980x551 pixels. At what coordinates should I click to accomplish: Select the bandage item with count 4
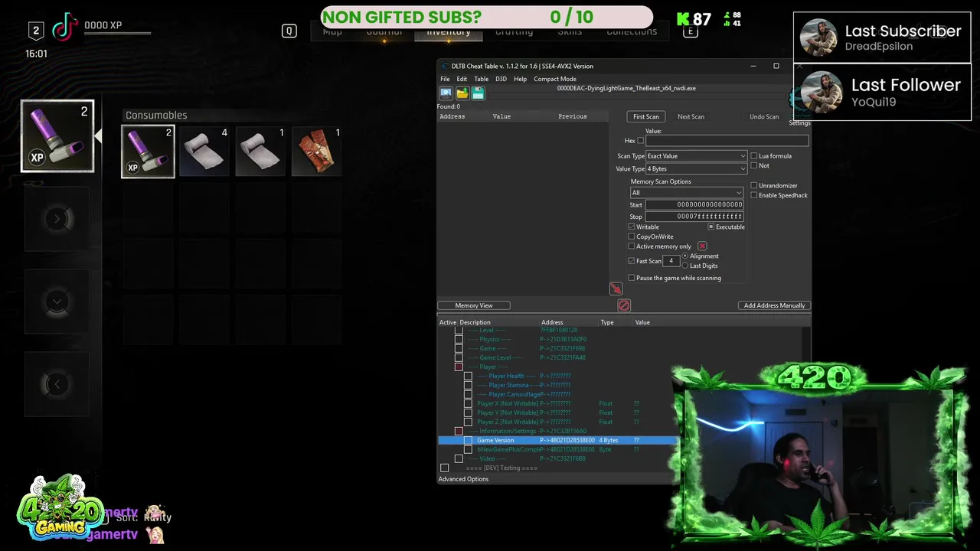click(x=204, y=152)
